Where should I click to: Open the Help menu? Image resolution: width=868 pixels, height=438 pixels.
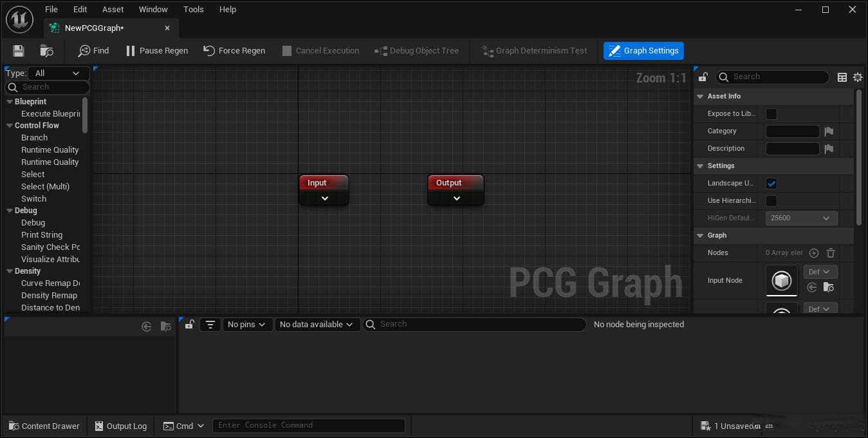click(x=228, y=9)
